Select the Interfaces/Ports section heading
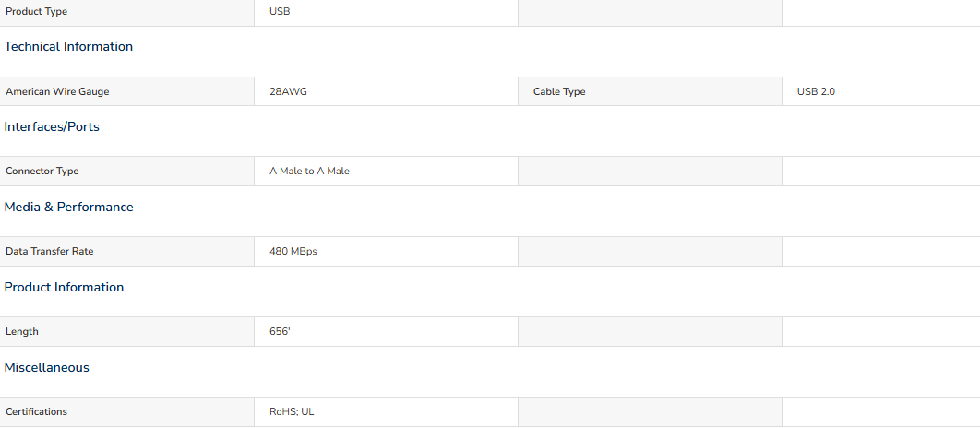Image resolution: width=980 pixels, height=428 pixels. coord(52,127)
